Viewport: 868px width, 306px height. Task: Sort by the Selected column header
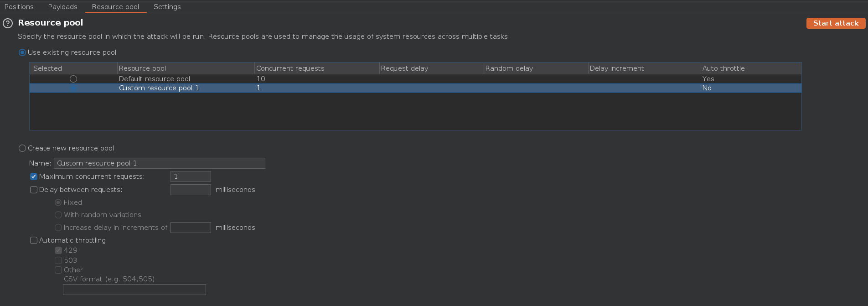(x=73, y=68)
